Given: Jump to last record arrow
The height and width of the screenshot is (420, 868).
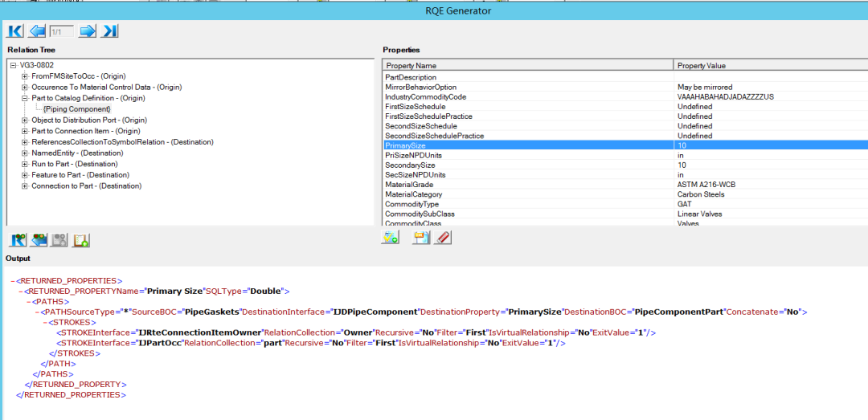Looking at the screenshot, I should (x=109, y=31).
